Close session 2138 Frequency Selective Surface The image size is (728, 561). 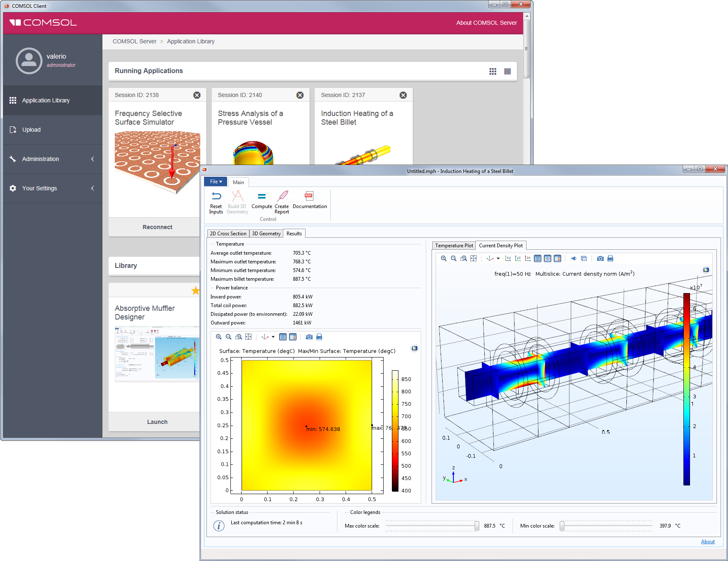pos(197,95)
